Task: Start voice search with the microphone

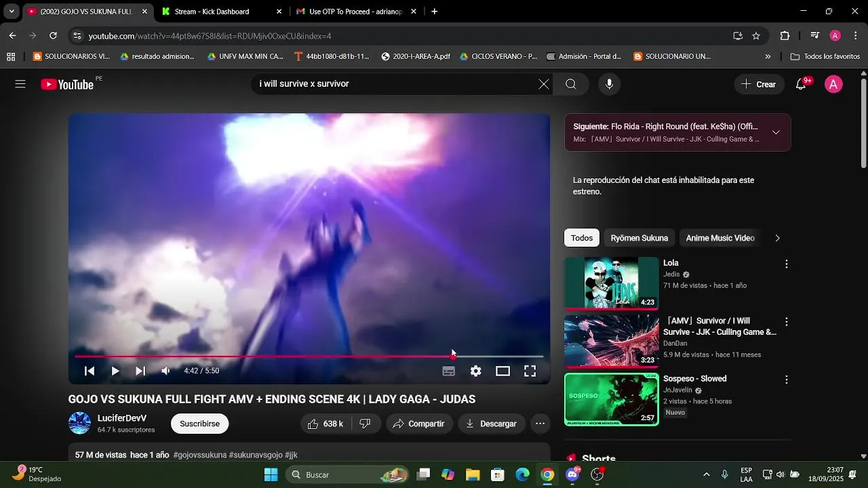Action: coord(609,84)
